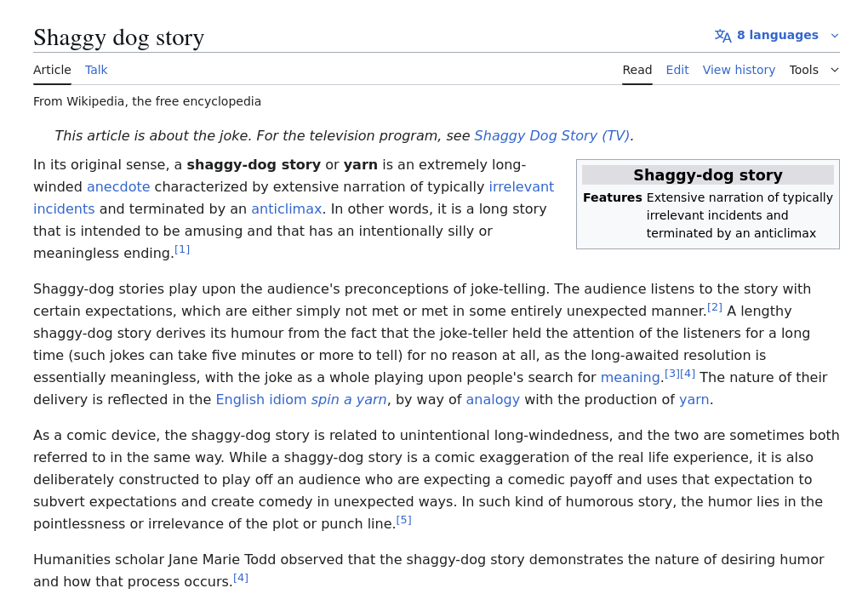Open the analogy link

click(x=493, y=400)
